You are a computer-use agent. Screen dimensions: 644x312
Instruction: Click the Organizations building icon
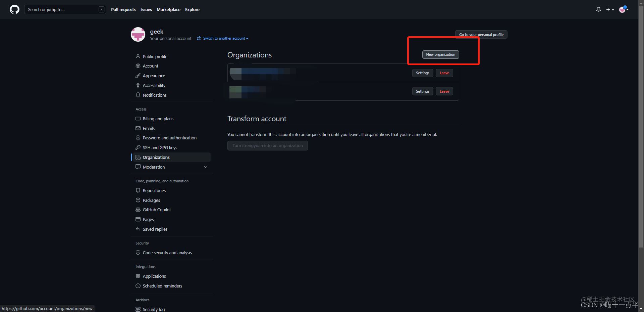click(x=138, y=157)
